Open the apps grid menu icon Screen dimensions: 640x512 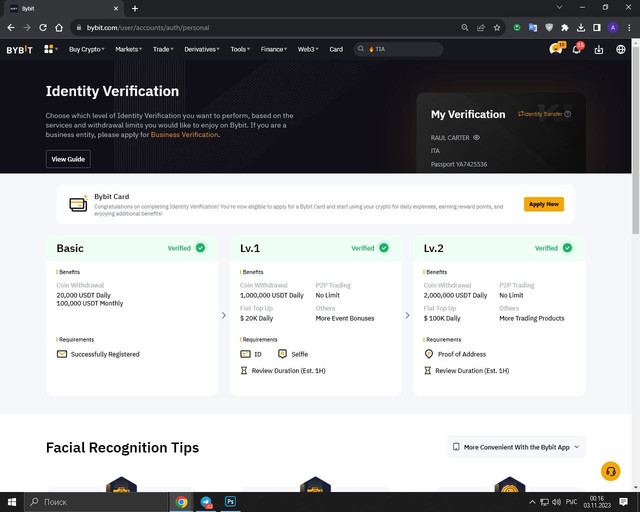[49, 49]
